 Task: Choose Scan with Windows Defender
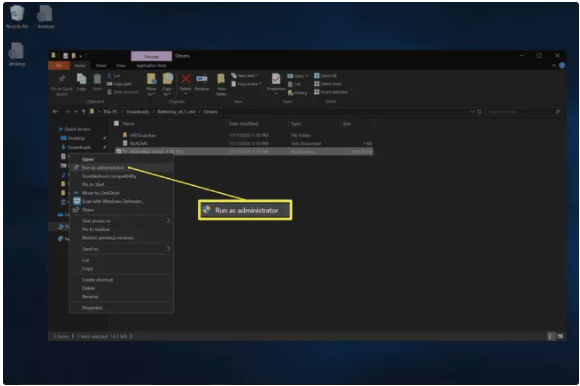click(x=121, y=201)
